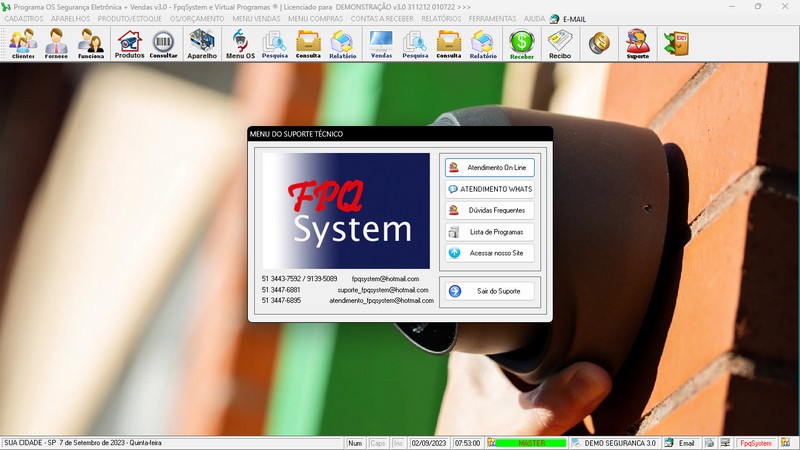Click the Recibo receipt icon
The height and width of the screenshot is (450, 800).
coord(560,44)
